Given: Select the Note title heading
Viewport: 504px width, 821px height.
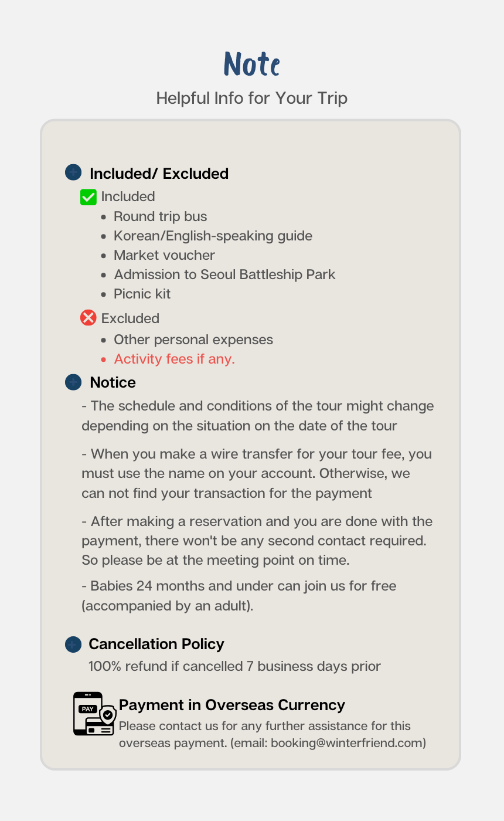Looking at the screenshot, I should pyautogui.click(x=252, y=64).
